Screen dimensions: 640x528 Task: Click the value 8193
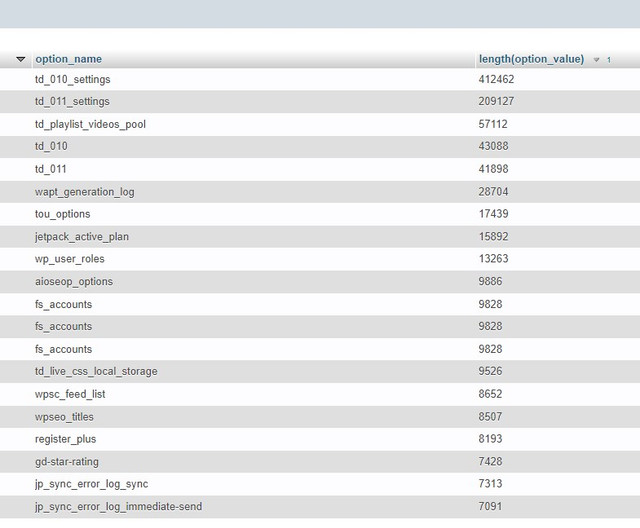(490, 439)
